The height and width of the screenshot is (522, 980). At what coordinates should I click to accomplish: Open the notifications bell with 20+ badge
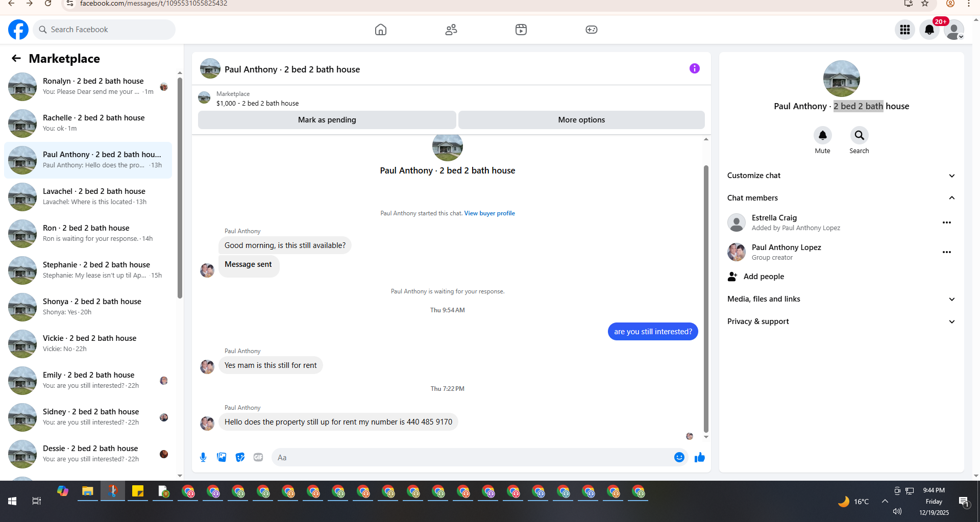tap(929, 30)
